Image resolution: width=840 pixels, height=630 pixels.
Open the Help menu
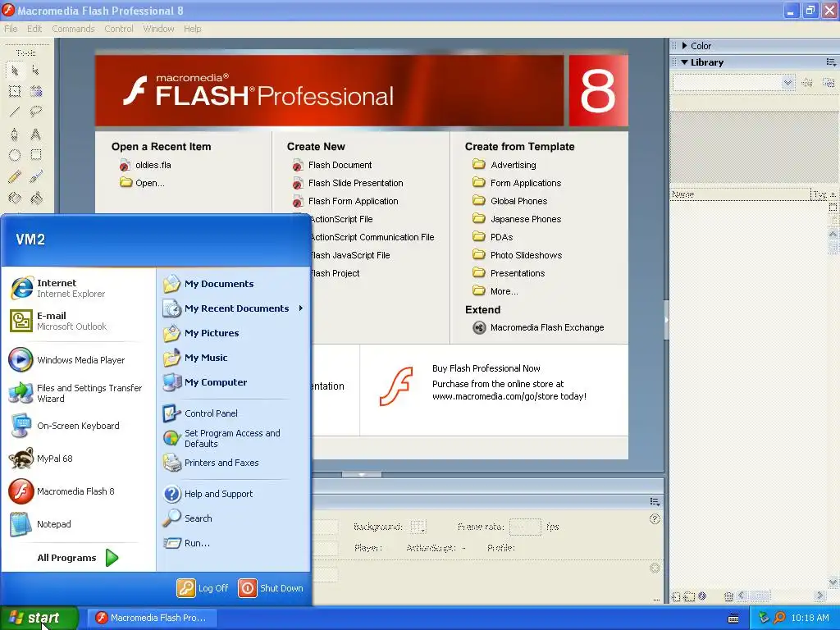coord(192,29)
